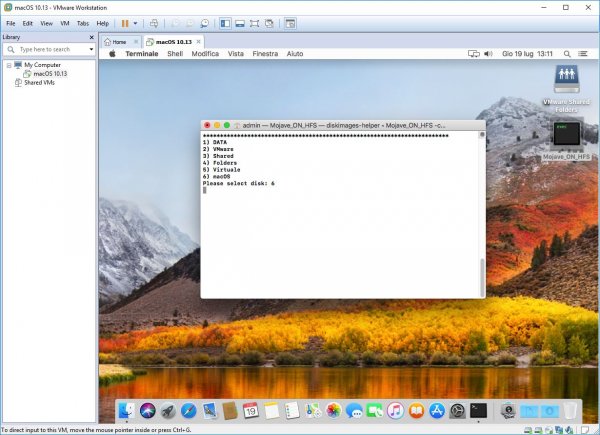Open Mail stamp icon in Dock
Screen dimensions: 600x435
coord(209,411)
